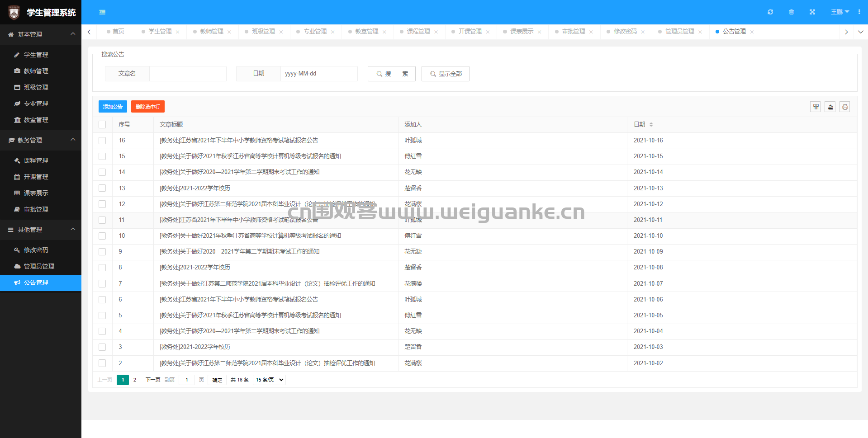Click the 确定 pagination confirm button
Screen dimensions: 868x438
[x=217, y=380]
